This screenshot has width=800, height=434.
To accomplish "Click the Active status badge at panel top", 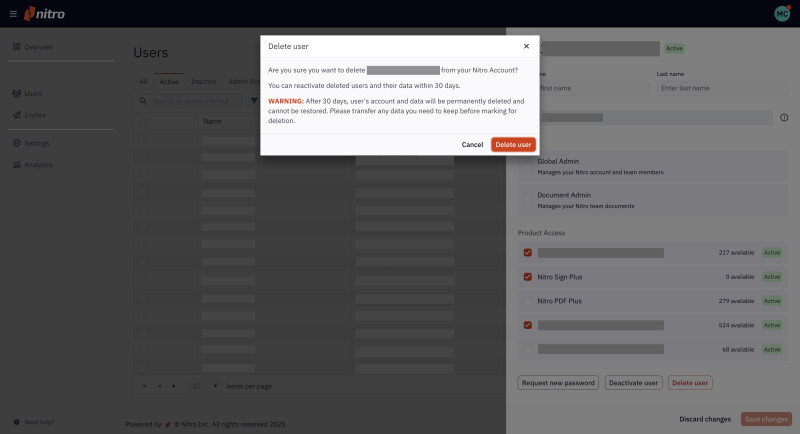I will [x=674, y=48].
